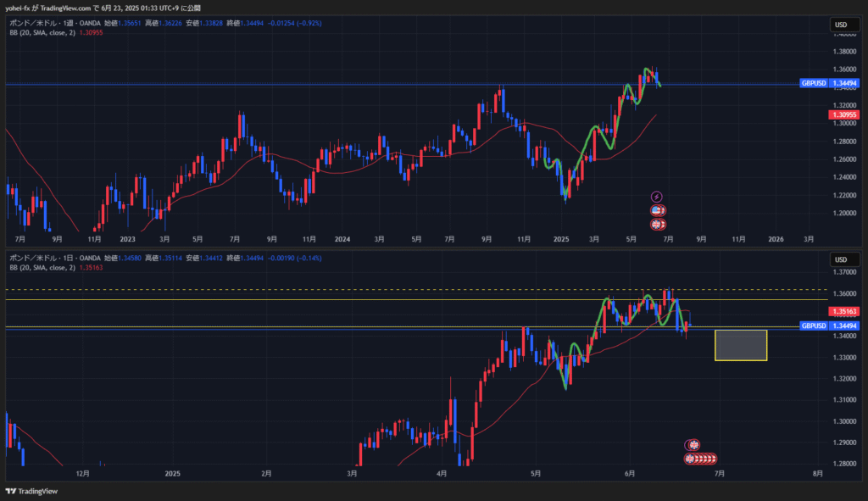Select the red 1.30955 tag on weekly price axis
Viewport: 868px width, 501px height.
click(x=843, y=115)
